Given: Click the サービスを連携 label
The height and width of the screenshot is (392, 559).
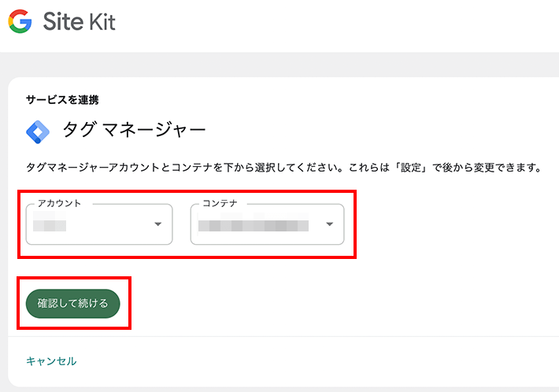Looking at the screenshot, I should pos(62,100).
